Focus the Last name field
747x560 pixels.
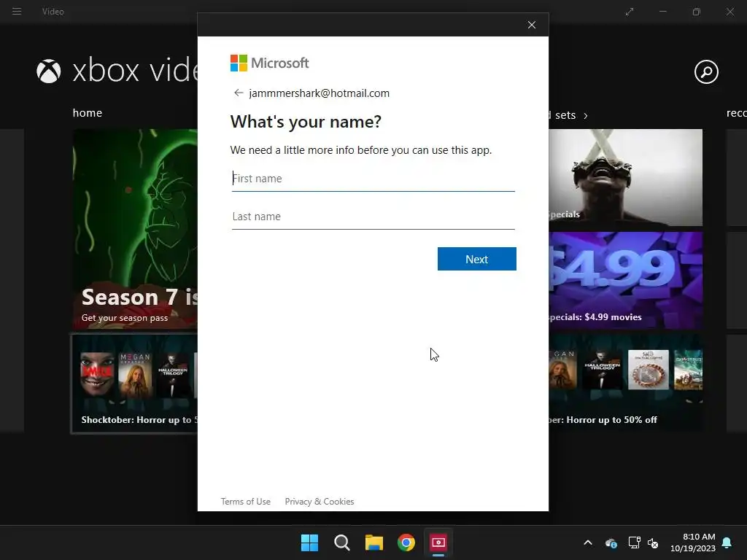(373, 217)
